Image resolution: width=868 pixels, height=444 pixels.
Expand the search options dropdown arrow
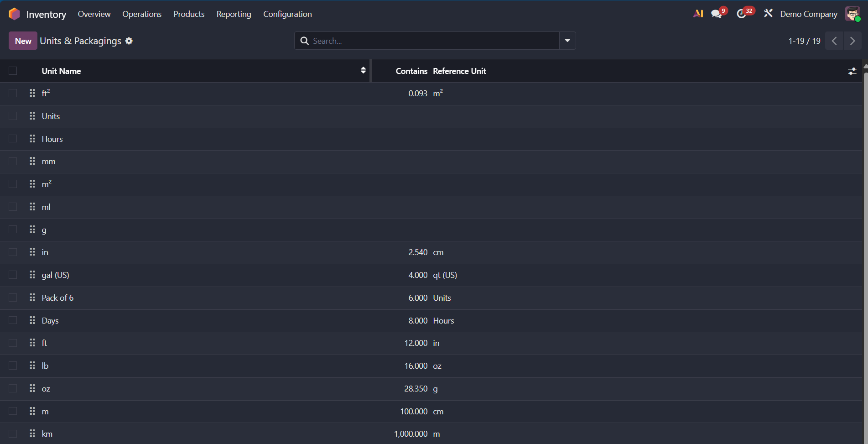point(567,41)
